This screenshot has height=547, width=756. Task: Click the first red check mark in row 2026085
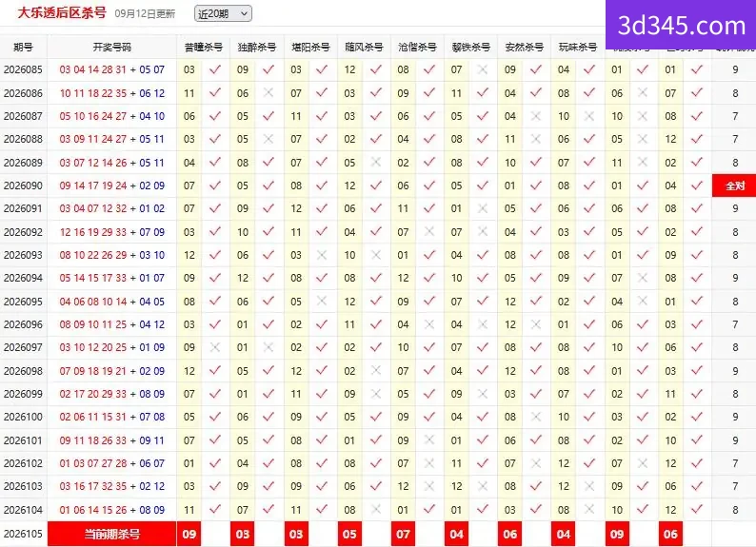[215, 69]
